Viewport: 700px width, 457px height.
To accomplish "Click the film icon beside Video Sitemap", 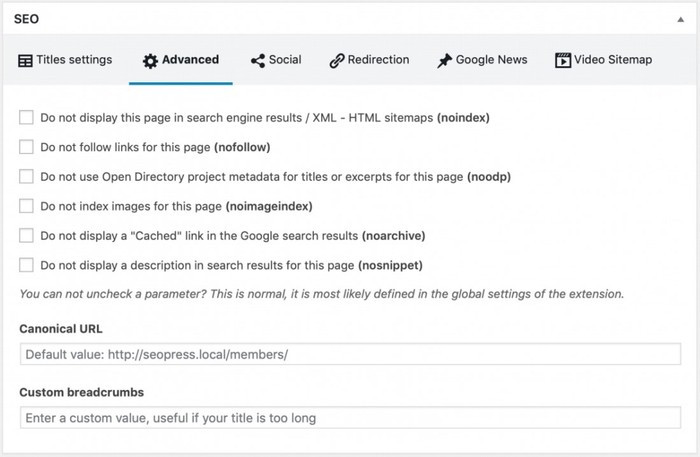I will point(563,61).
